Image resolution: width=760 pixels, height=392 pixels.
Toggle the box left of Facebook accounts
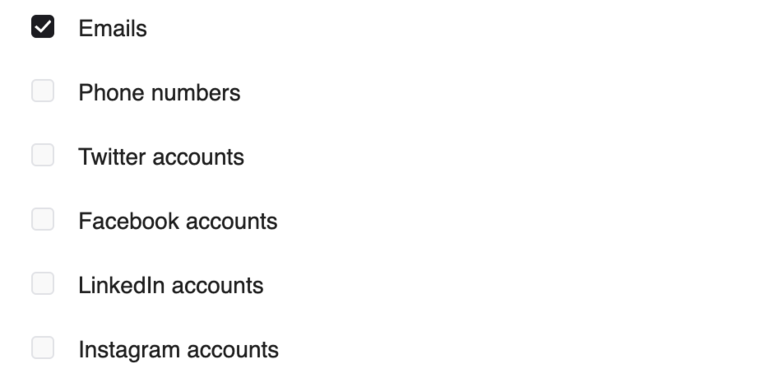point(43,219)
